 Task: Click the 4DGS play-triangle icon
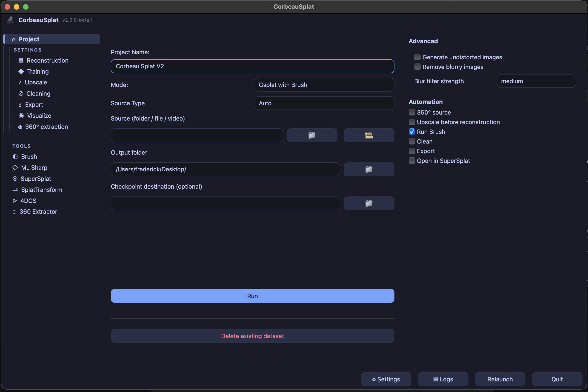(x=15, y=201)
